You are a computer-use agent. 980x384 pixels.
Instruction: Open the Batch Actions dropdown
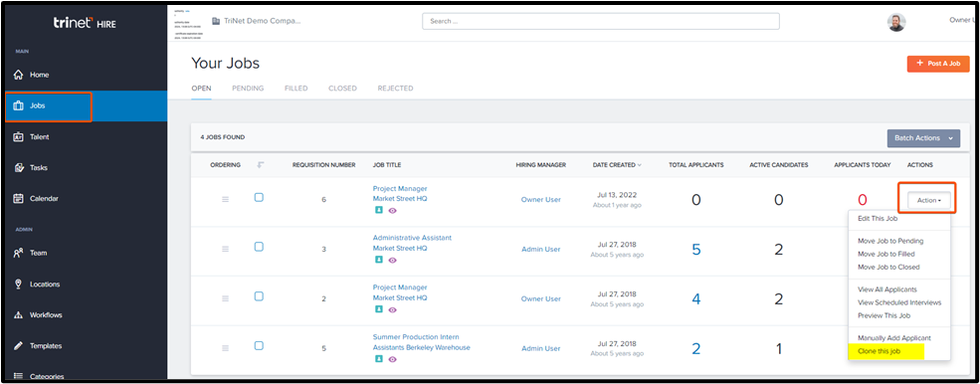pyautogui.click(x=923, y=138)
